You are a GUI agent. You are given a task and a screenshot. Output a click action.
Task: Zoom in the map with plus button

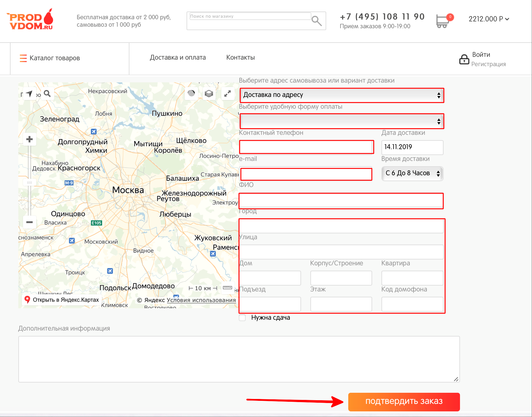click(x=29, y=139)
